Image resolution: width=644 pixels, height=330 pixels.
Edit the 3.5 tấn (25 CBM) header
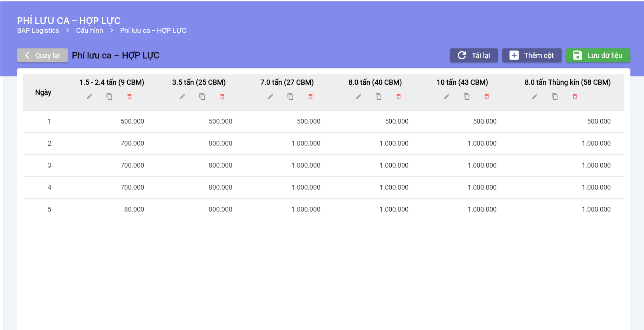pos(182,96)
